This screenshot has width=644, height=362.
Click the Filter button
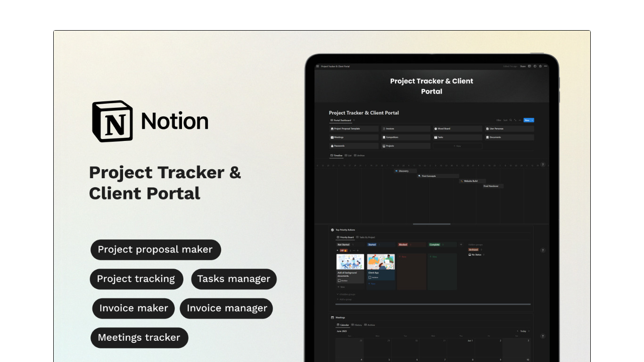pos(499,120)
